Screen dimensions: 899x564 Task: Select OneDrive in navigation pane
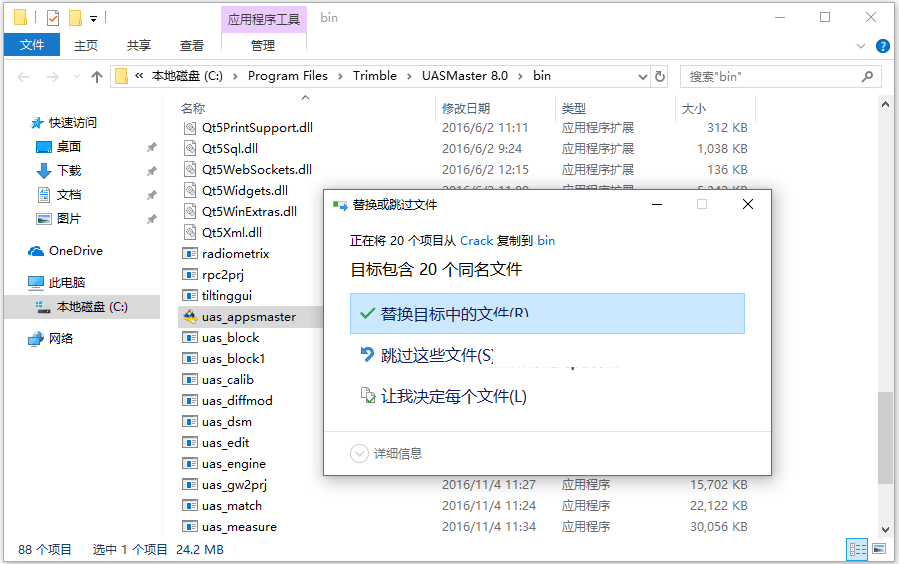76,251
